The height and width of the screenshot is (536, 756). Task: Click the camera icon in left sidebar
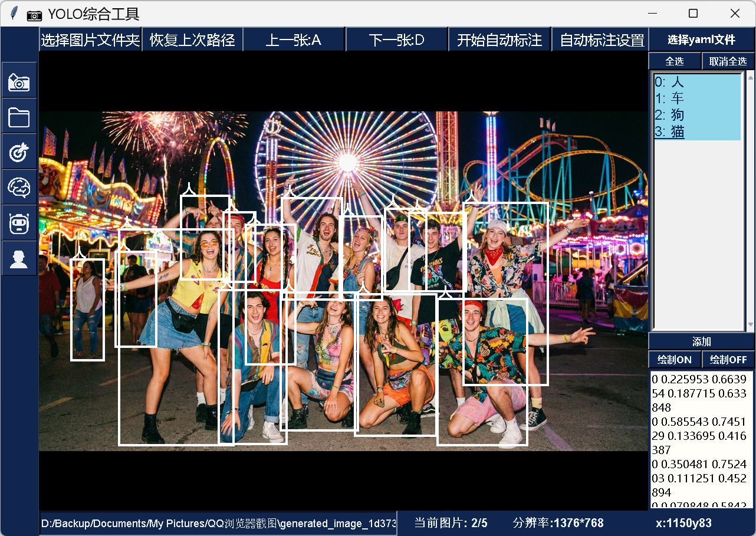(x=19, y=81)
